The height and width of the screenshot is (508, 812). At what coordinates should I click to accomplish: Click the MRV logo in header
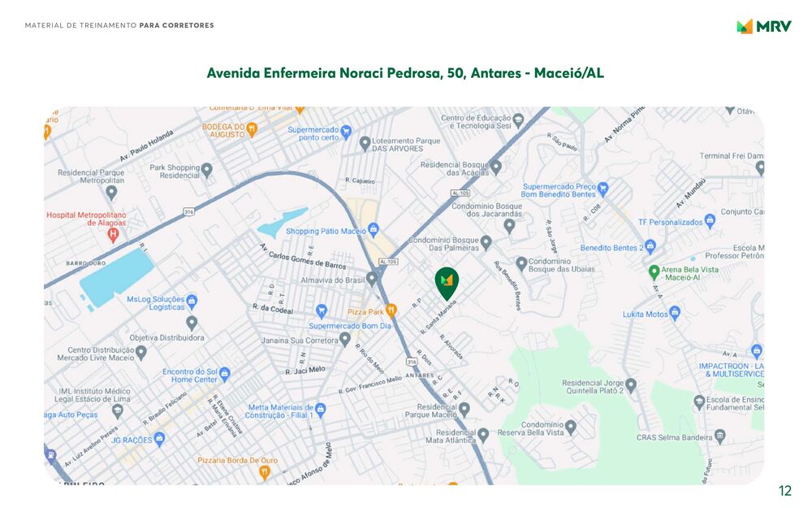point(764,26)
